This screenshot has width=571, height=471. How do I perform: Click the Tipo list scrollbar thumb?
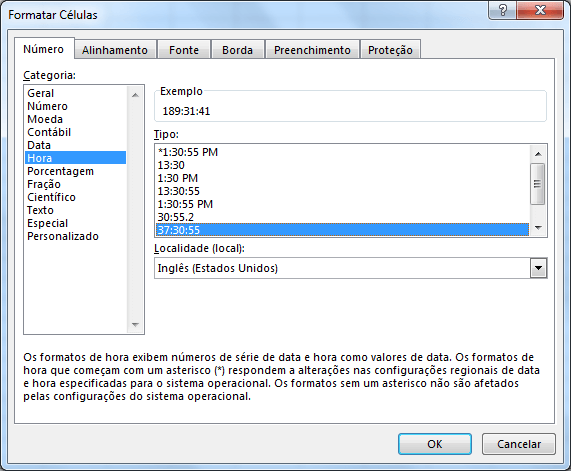pos(537,184)
